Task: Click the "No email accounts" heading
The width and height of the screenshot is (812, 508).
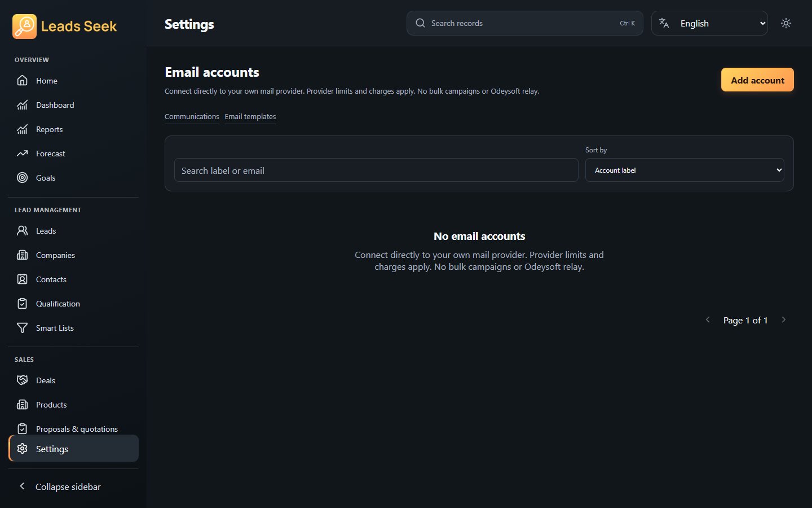Action: [479, 236]
